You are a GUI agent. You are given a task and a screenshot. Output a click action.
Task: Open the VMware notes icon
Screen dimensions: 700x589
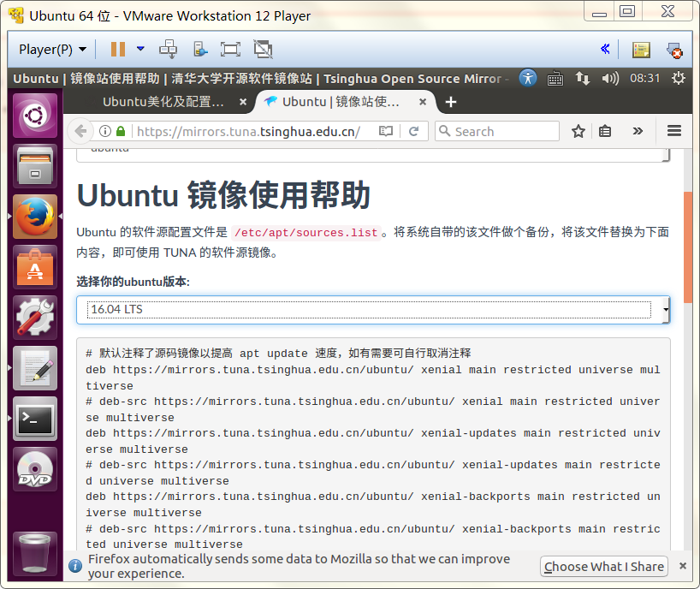point(641,50)
